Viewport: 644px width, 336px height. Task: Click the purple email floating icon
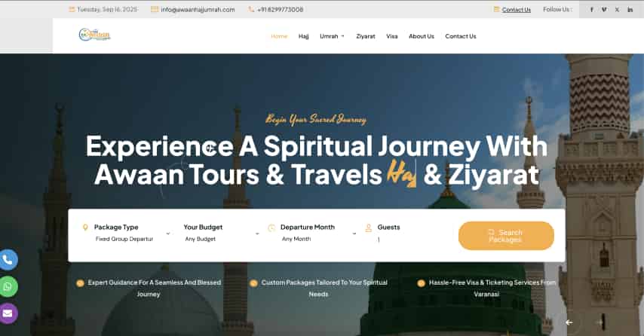coord(8,314)
